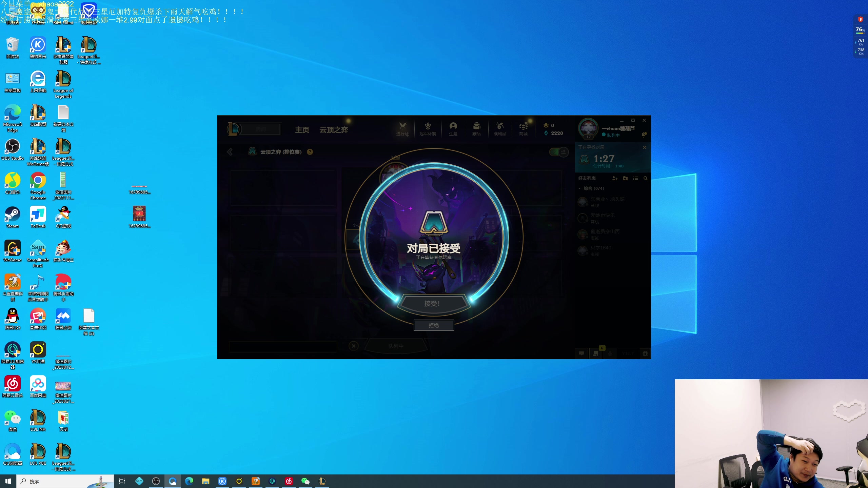Select friend 无她也快乐

612,218
